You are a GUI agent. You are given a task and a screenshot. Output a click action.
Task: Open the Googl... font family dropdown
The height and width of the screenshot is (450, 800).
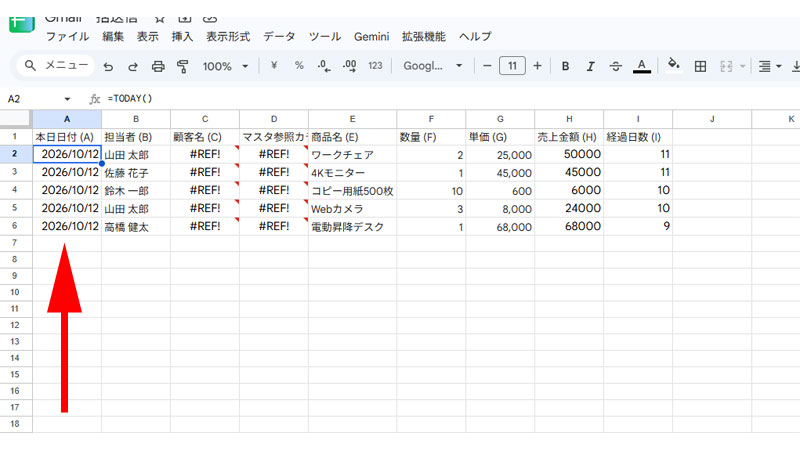433,66
